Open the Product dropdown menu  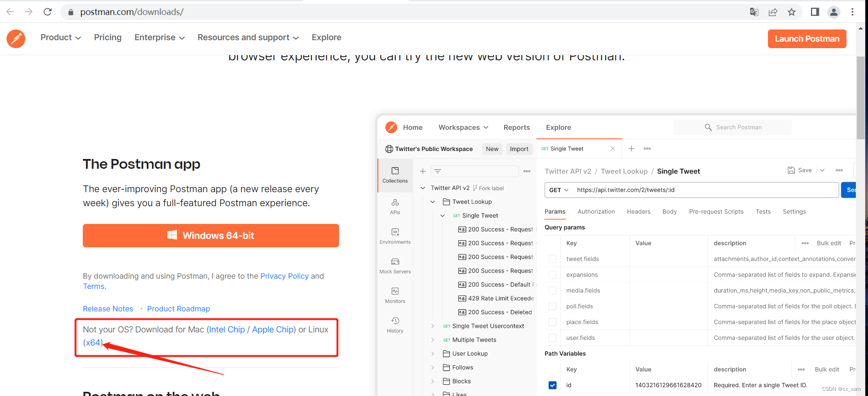tap(61, 37)
